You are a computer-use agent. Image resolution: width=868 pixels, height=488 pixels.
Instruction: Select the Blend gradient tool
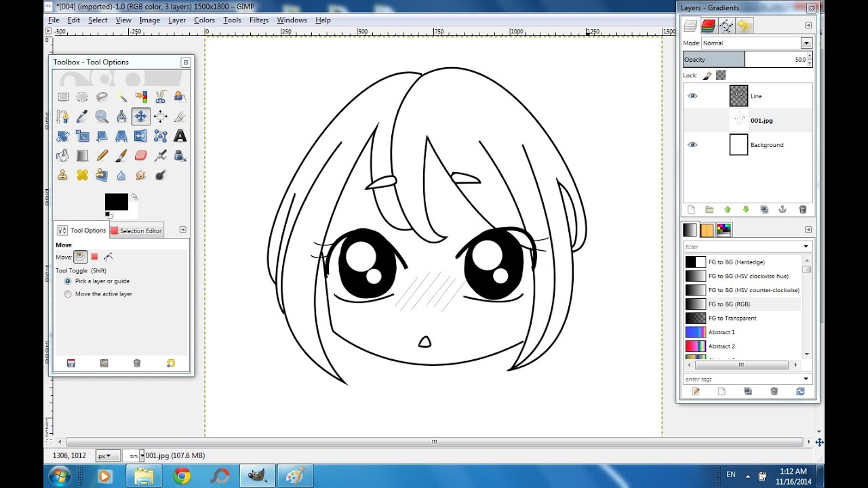click(x=82, y=156)
